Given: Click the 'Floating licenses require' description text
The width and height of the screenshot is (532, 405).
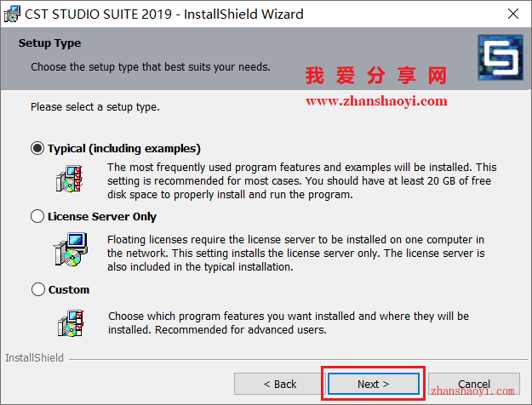Looking at the screenshot, I should [x=296, y=253].
